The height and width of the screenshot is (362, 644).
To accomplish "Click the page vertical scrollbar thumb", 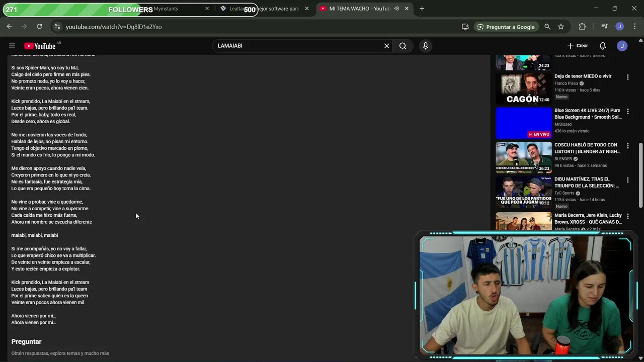I will pyautogui.click(x=640, y=175).
